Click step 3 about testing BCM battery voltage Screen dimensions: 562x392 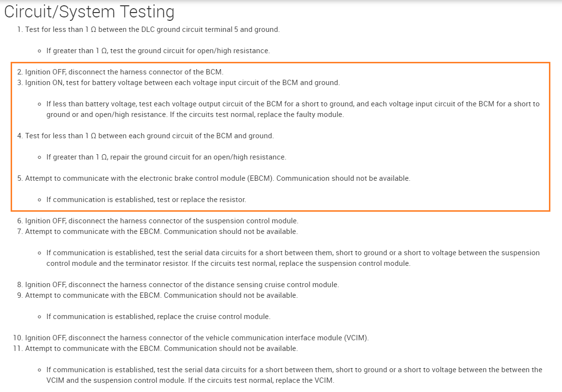pos(182,83)
